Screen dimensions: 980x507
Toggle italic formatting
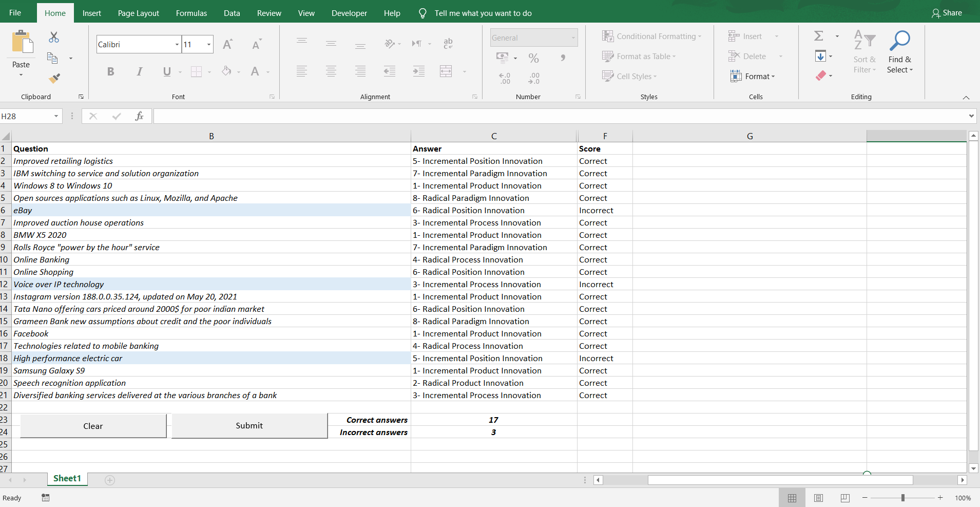[x=139, y=71]
